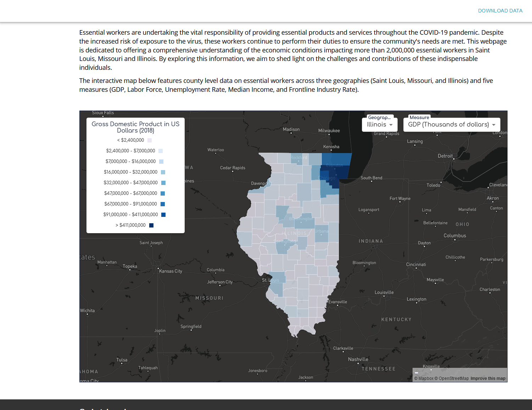Viewport: 532px width, 410px height.
Task: Click the $7,000,000 - $16,000,000 legend swatch
Action: point(161,162)
